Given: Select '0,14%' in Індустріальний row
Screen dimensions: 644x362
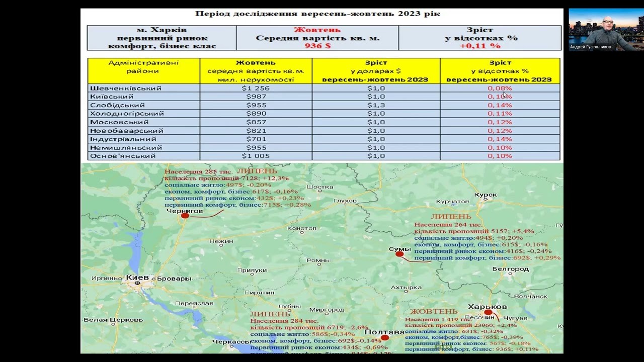Looking at the screenshot, I should pyautogui.click(x=500, y=139).
